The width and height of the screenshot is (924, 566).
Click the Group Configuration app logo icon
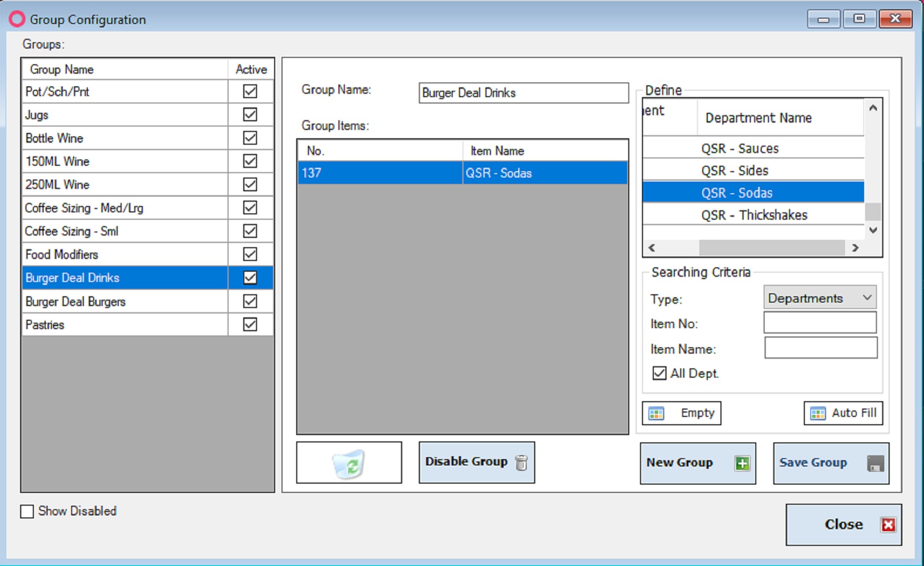pos(17,19)
